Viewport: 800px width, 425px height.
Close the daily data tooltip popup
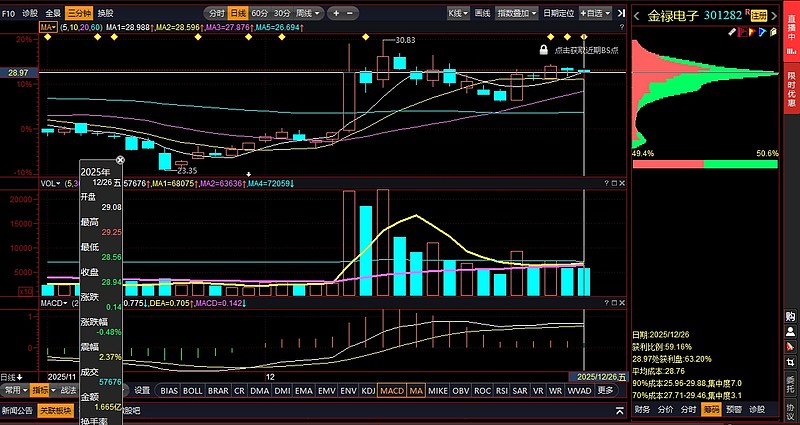[120, 160]
